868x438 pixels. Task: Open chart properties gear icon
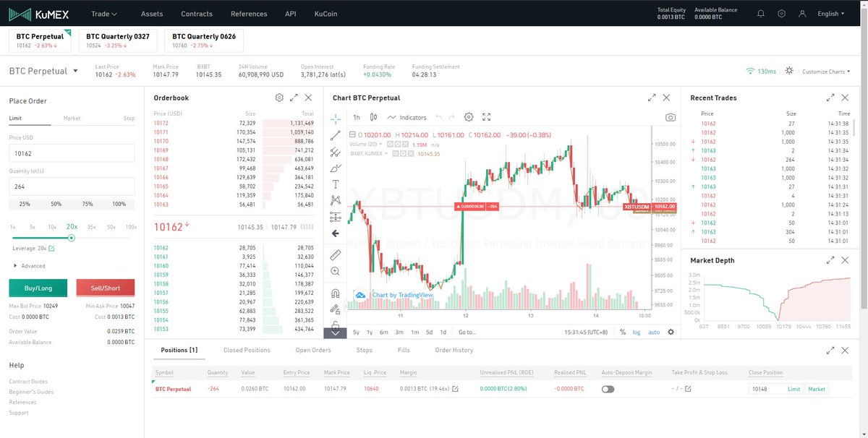point(469,117)
